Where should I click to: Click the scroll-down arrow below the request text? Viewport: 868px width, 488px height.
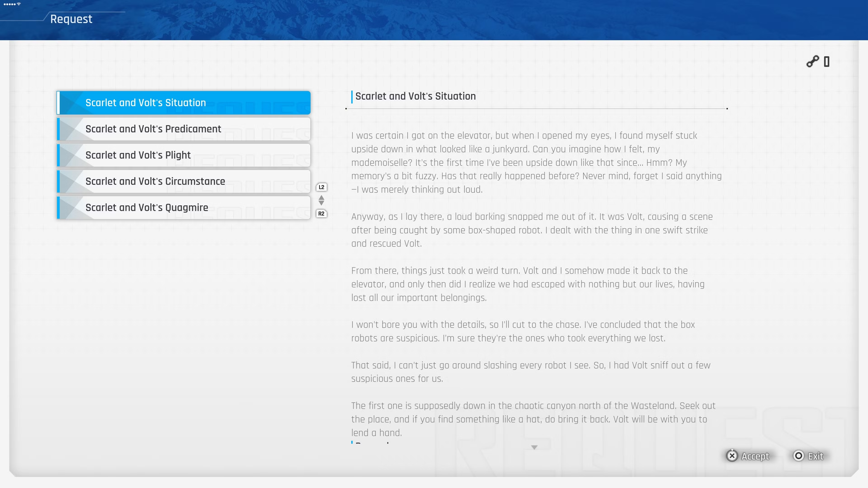coord(534,447)
